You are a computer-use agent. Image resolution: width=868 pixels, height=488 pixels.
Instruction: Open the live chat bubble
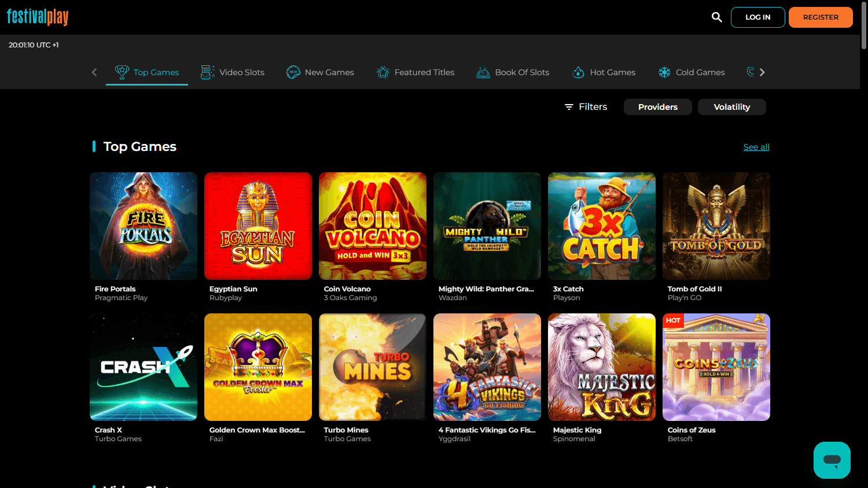click(832, 460)
